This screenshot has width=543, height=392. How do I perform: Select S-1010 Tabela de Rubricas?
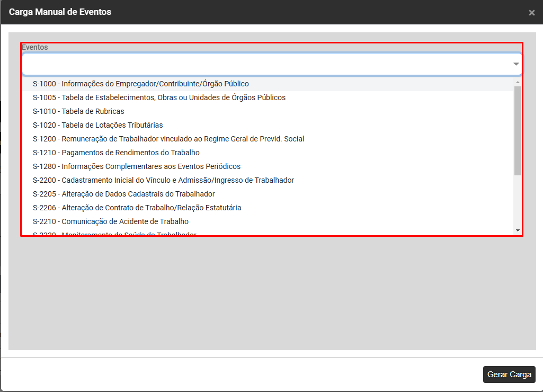(78, 111)
